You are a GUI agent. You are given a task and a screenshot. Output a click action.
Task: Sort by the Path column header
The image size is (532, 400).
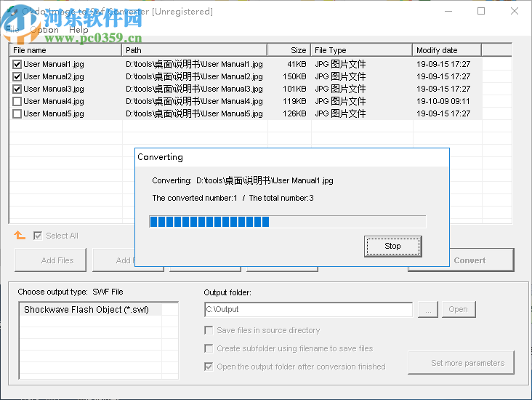[194, 50]
